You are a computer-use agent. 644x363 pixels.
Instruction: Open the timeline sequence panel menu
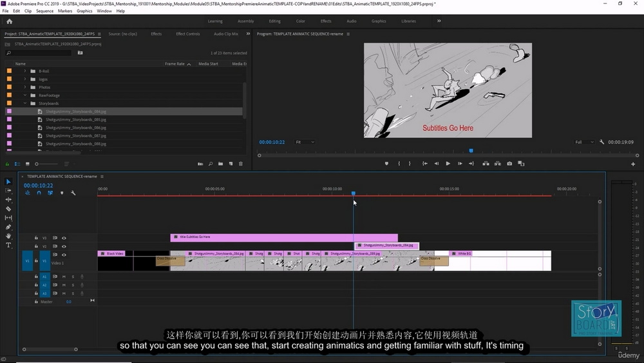coord(102,177)
